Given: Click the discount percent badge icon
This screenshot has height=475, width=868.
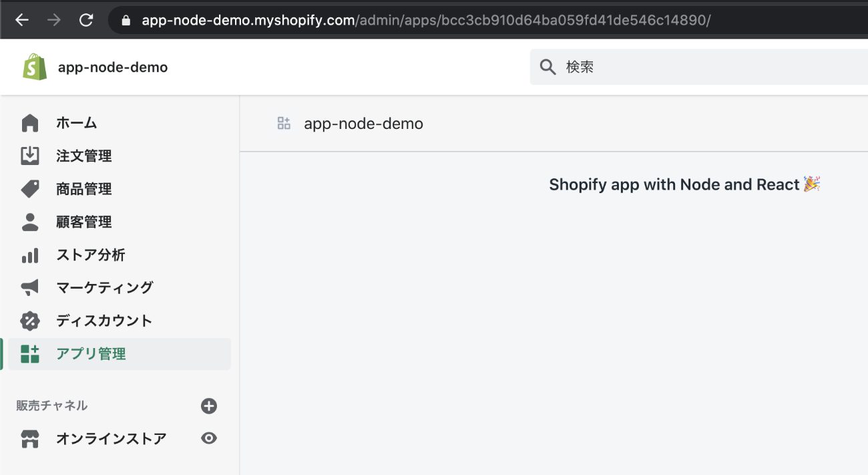Looking at the screenshot, I should click(30, 321).
